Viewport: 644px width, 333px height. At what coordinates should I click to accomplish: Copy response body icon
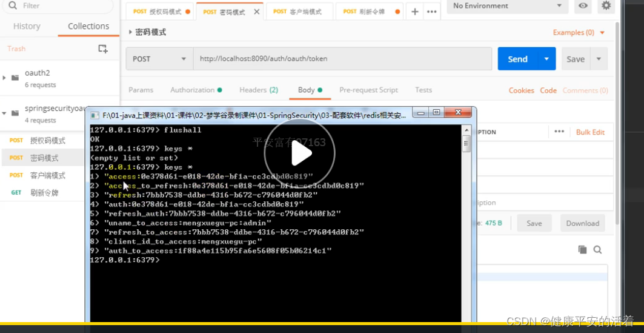click(582, 249)
